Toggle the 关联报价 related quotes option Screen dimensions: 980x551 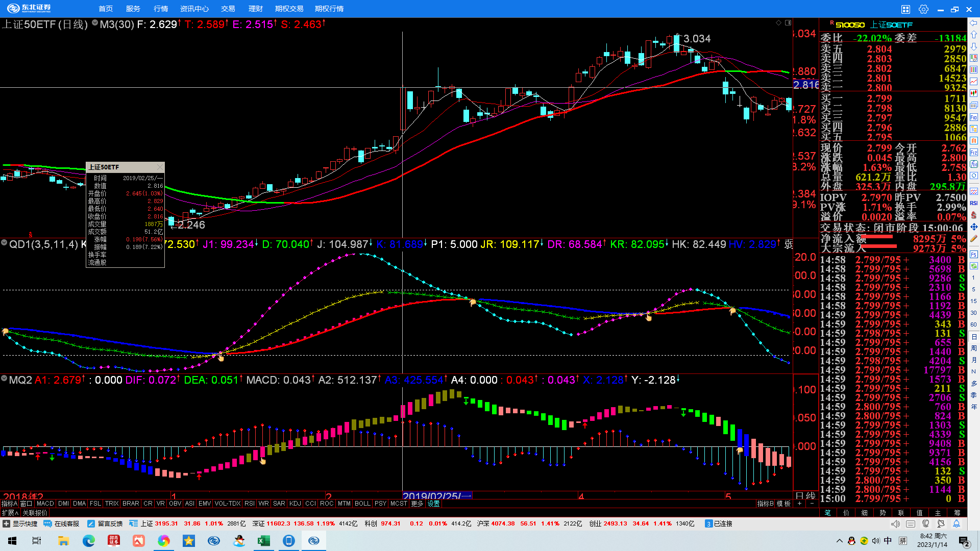click(35, 513)
